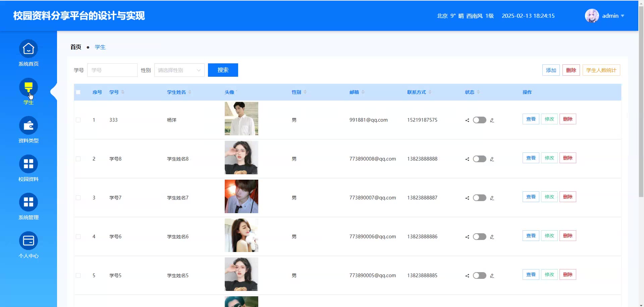Expand the admin user menu arrow
This screenshot has height=307, width=644.
[x=623, y=16]
